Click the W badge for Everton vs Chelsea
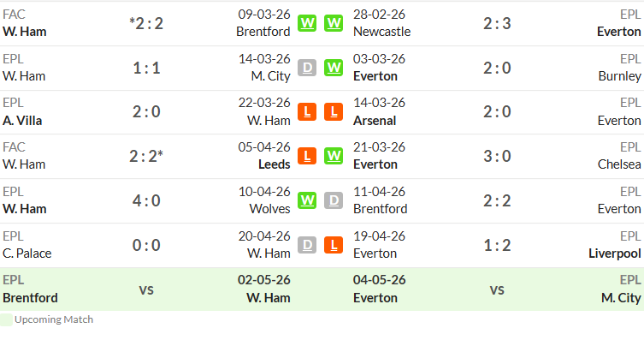The image size is (644, 340). click(x=334, y=156)
